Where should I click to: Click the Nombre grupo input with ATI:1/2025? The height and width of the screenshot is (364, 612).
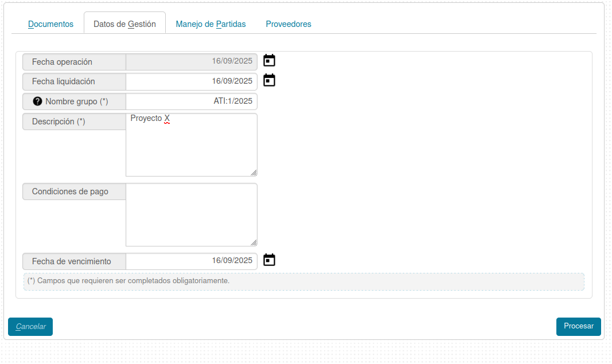(191, 101)
